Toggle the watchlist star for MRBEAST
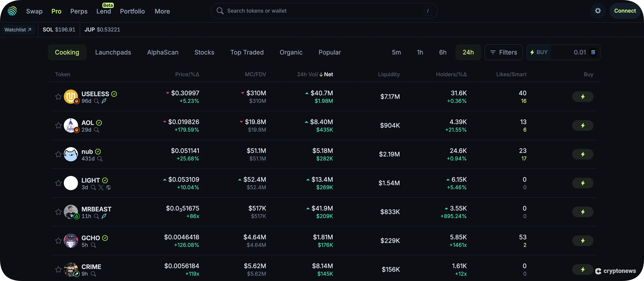Image resolution: width=644 pixels, height=281 pixels. point(58,212)
